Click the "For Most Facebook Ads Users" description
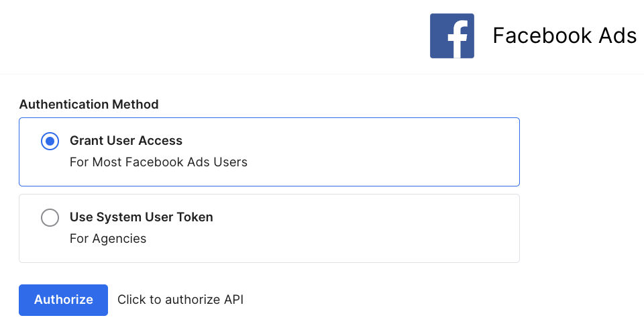Viewport: 644px width, 330px height. tap(158, 162)
